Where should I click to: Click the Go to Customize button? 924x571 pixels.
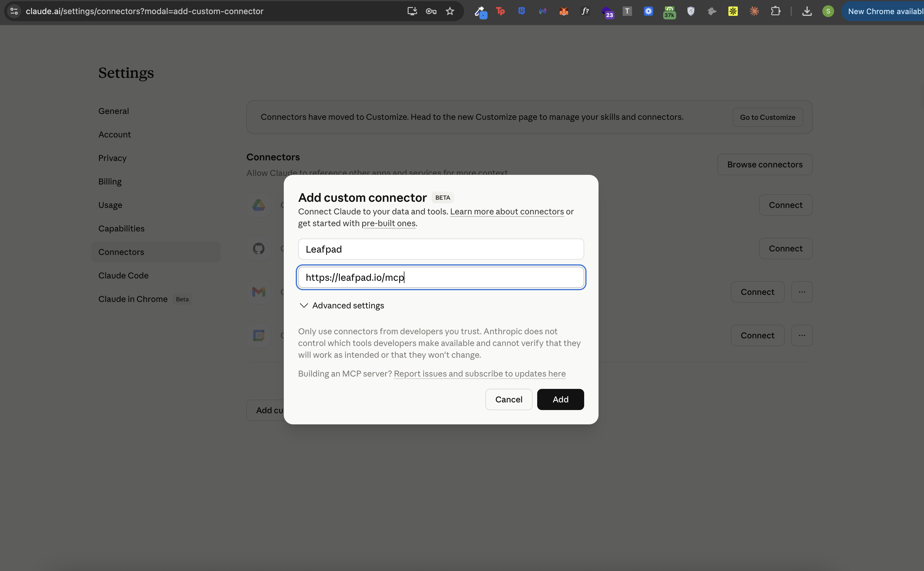coord(767,117)
